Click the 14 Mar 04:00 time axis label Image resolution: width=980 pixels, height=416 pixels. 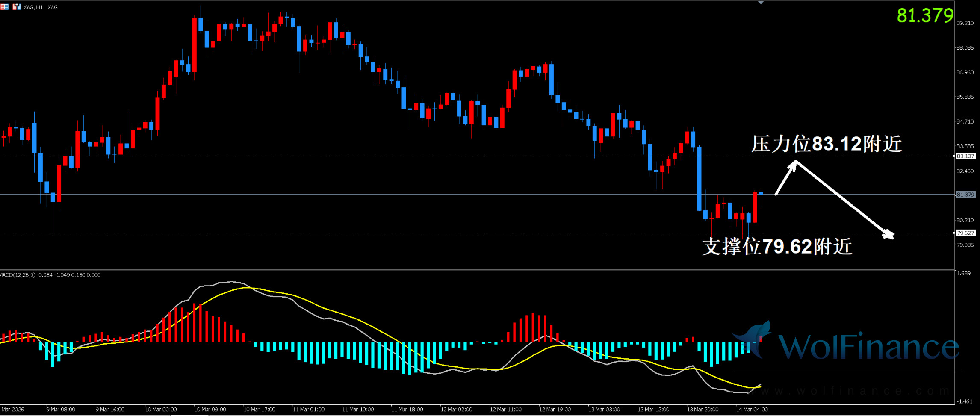point(752,410)
